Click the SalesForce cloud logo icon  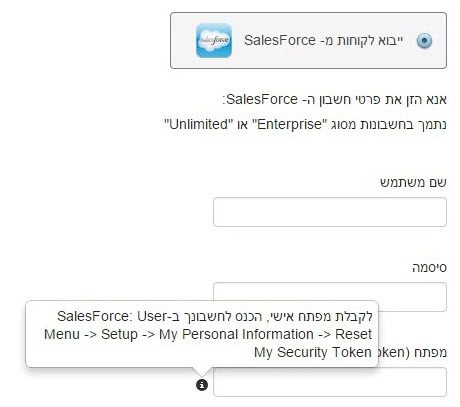tap(214, 40)
